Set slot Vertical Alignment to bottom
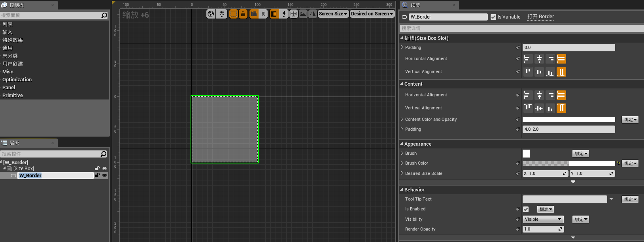644x242 pixels. click(x=550, y=72)
